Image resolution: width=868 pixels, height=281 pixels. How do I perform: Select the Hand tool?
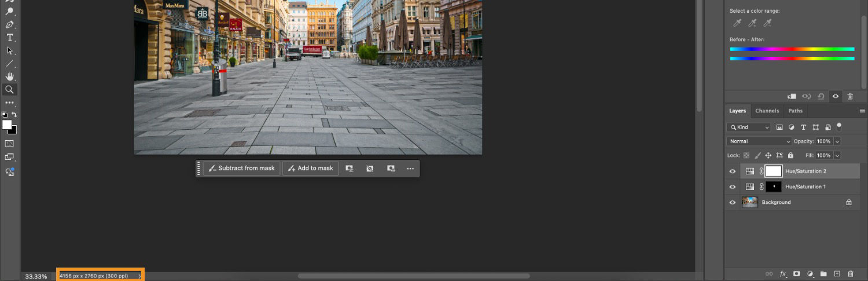tap(10, 76)
